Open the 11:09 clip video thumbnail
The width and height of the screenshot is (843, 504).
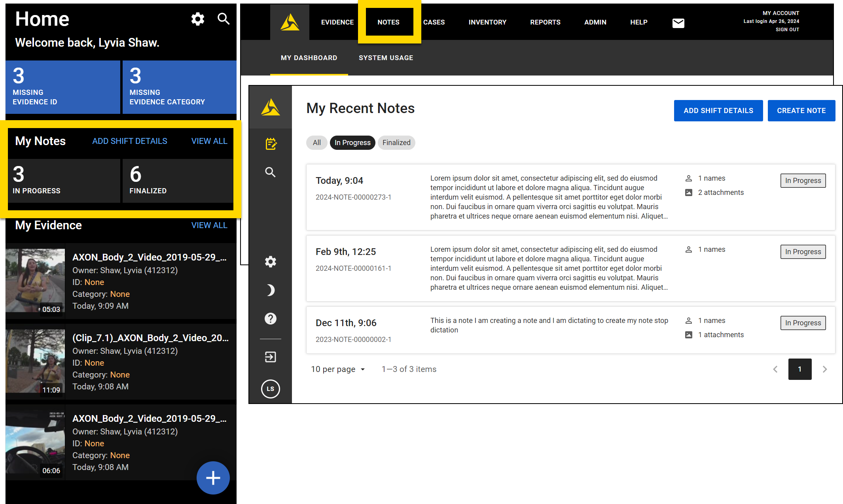pos(35,361)
